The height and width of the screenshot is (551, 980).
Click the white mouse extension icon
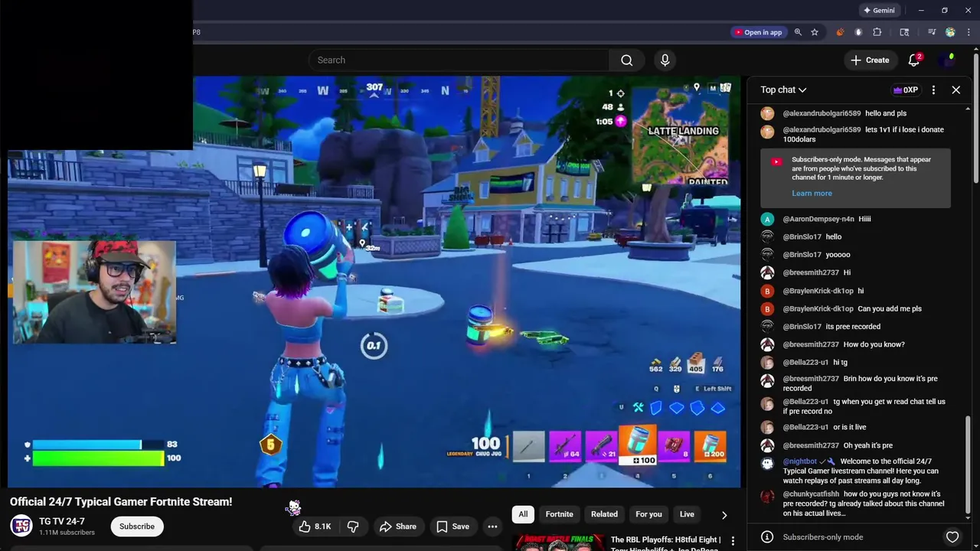(x=858, y=32)
